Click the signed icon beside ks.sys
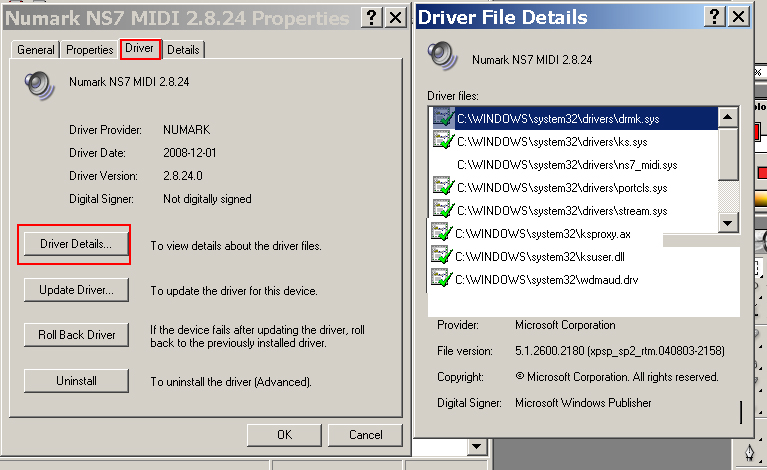767x470 pixels. tap(443, 141)
